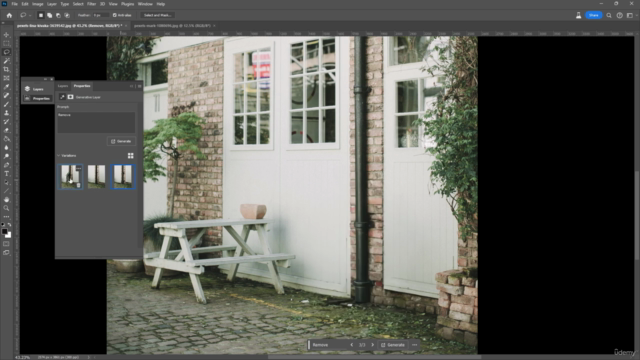Click the foreground color swatch
Viewport: 640px width, 360px height.
click(x=4, y=231)
